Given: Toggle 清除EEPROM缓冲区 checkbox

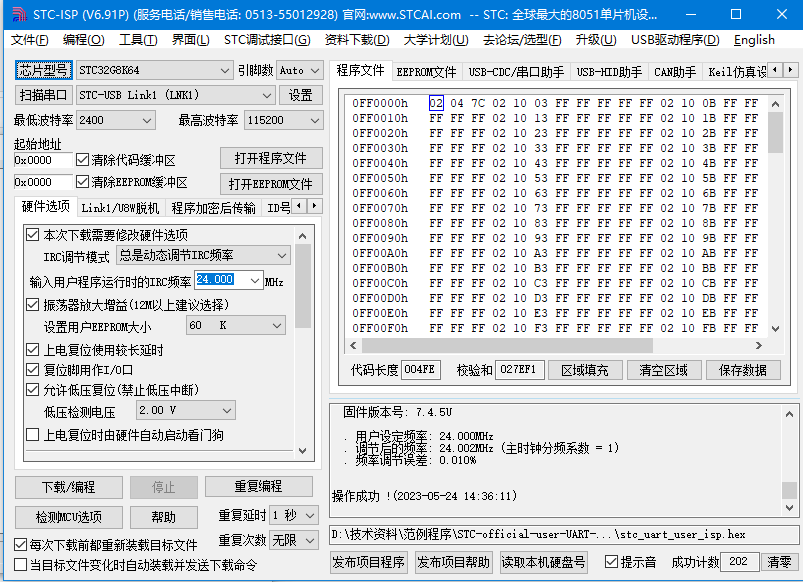Looking at the screenshot, I should tap(82, 182).
